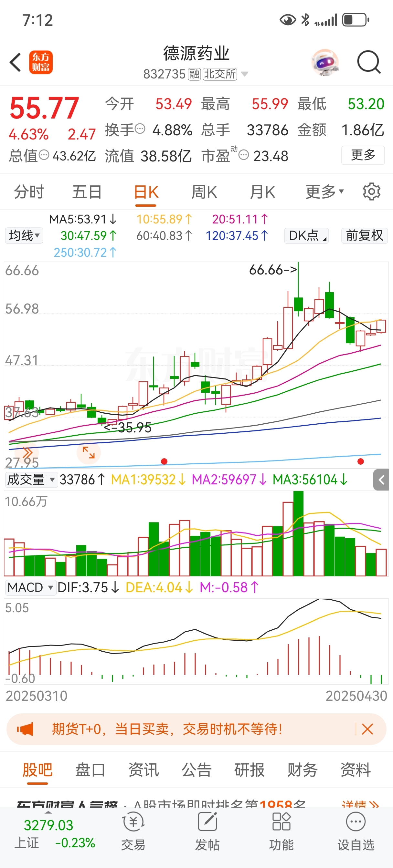Tap the info icon beside 市盈

click(x=244, y=155)
